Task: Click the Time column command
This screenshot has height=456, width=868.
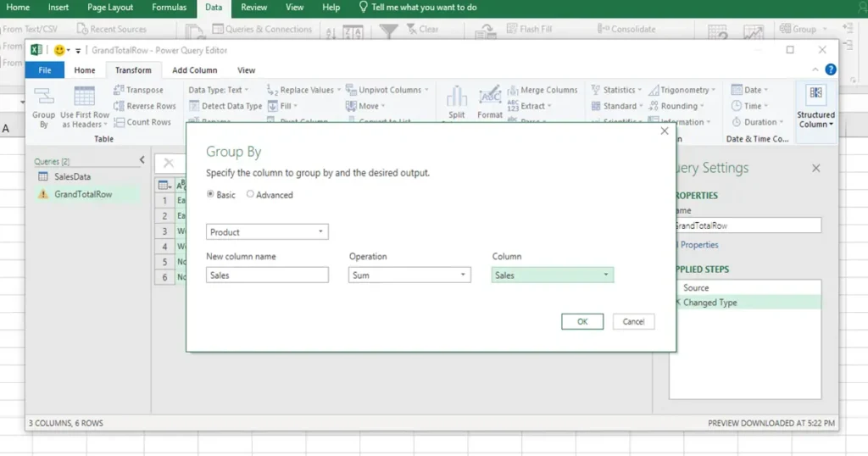Action: (749, 106)
